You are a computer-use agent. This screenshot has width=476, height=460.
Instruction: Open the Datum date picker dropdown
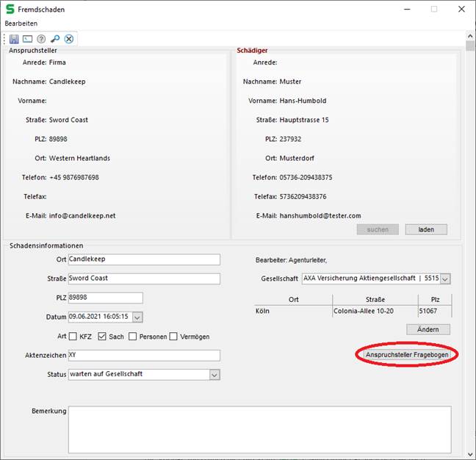(137, 317)
